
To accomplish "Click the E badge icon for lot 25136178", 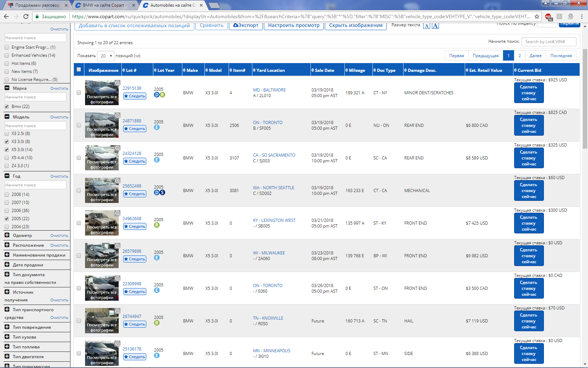I will [157, 355].
